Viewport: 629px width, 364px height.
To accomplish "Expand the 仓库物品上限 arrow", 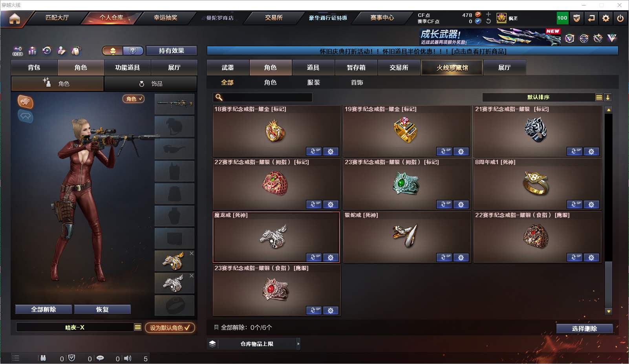I will [x=298, y=344].
